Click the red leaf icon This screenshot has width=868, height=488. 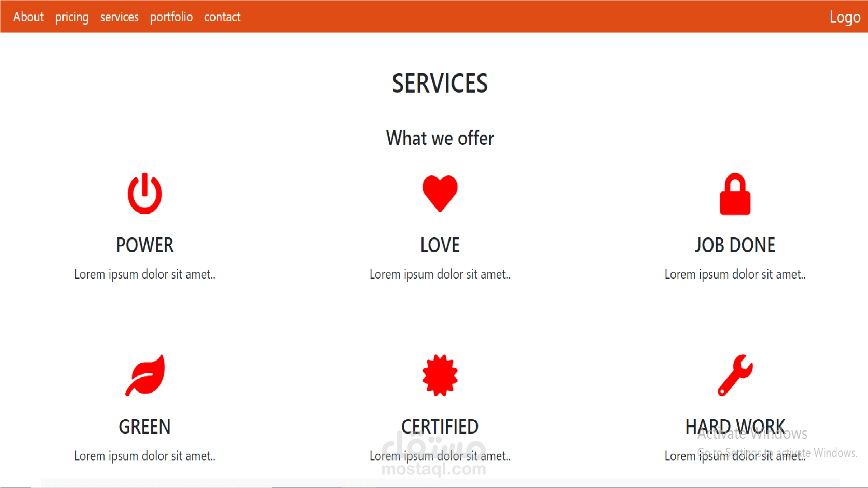(145, 375)
